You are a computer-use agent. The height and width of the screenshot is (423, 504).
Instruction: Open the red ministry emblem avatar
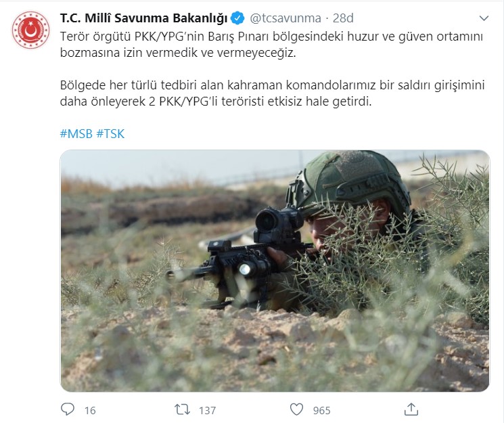click(31, 30)
